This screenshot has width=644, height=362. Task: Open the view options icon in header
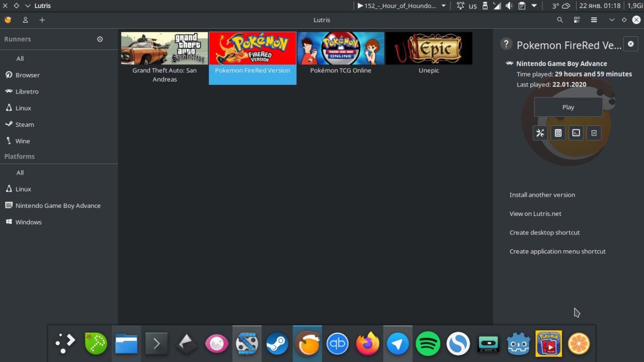(x=577, y=20)
